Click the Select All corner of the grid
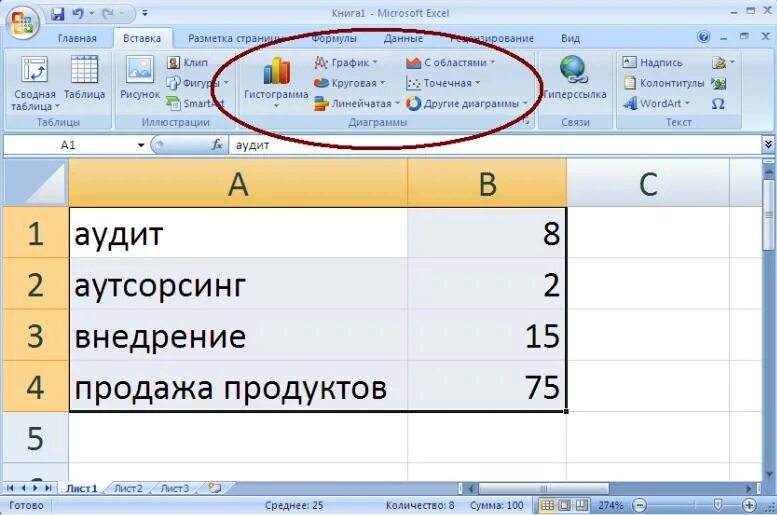The width and height of the screenshot is (777, 515). pyautogui.click(x=36, y=183)
